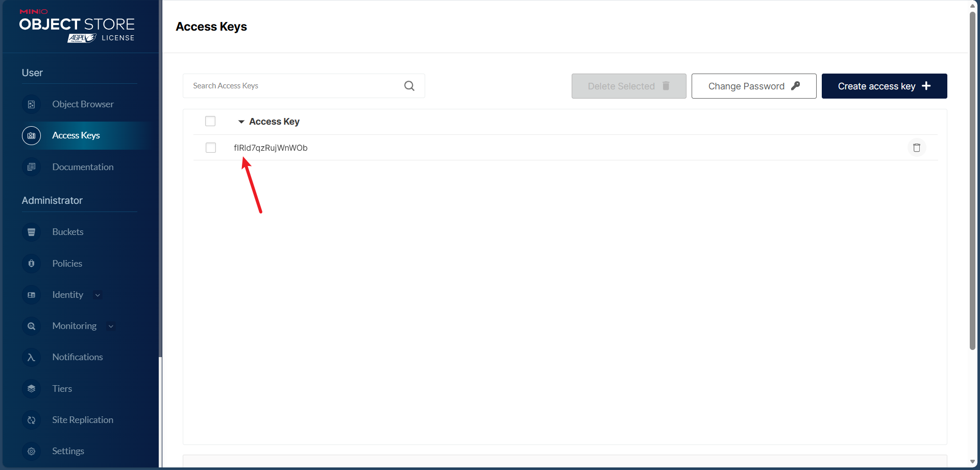Click access key text flRId7qzRujWnWOb

(271, 148)
